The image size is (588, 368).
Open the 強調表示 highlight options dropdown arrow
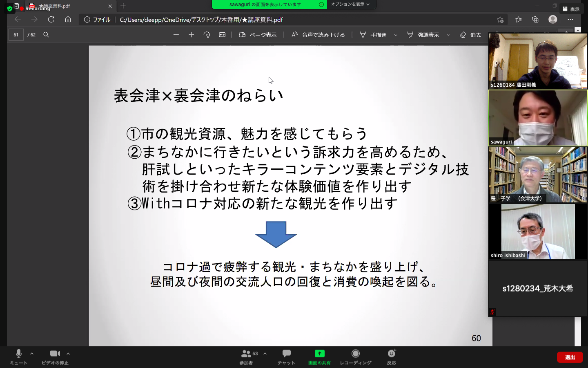[x=448, y=35]
